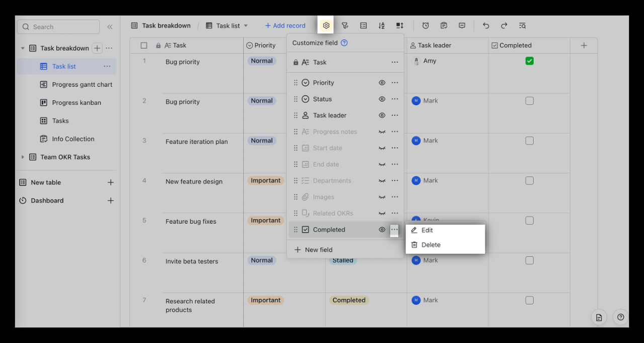Hide the Priority field via eye icon
Screen dimensions: 644x343
pyautogui.click(x=382, y=83)
